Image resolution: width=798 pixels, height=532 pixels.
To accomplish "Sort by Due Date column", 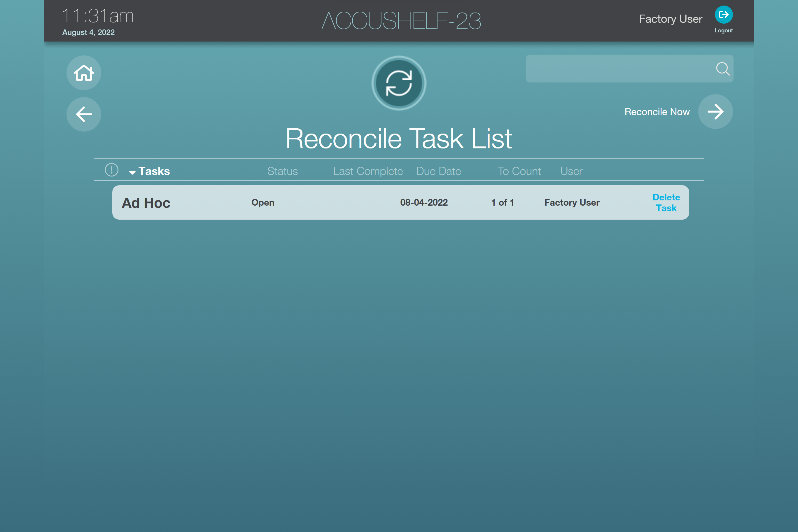I will [438, 171].
